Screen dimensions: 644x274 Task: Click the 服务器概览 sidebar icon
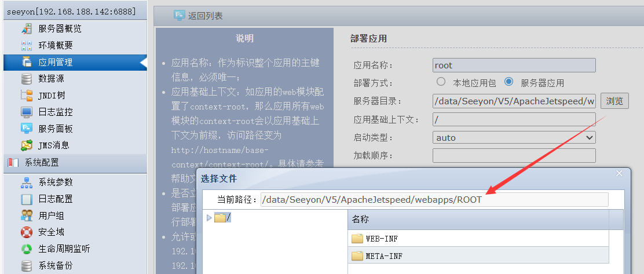pyautogui.click(x=27, y=29)
